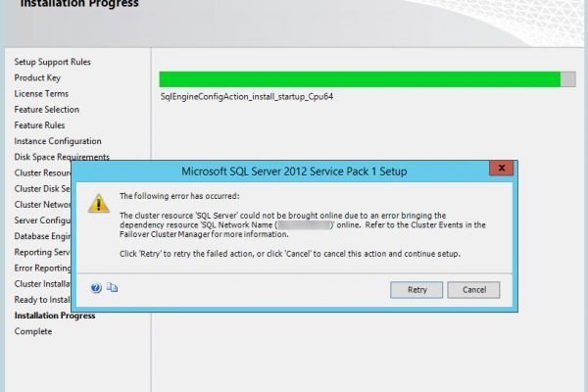Go to Feature Selection step
This screenshot has width=588, height=392.
(46, 110)
